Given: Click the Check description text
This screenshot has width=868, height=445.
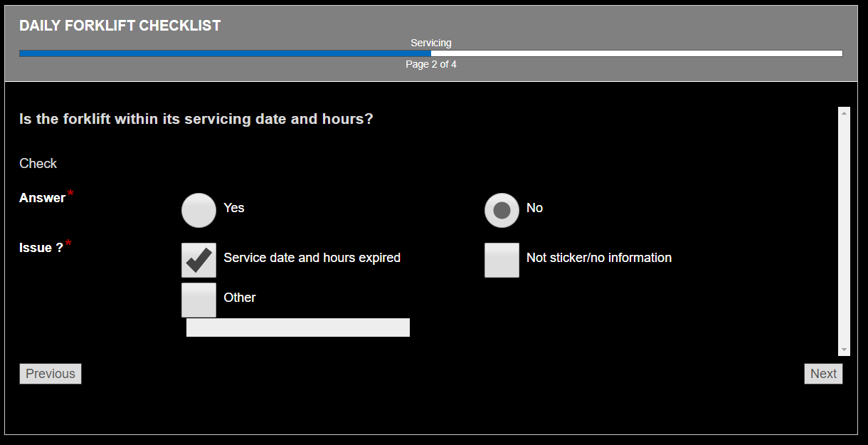Looking at the screenshot, I should [38, 164].
